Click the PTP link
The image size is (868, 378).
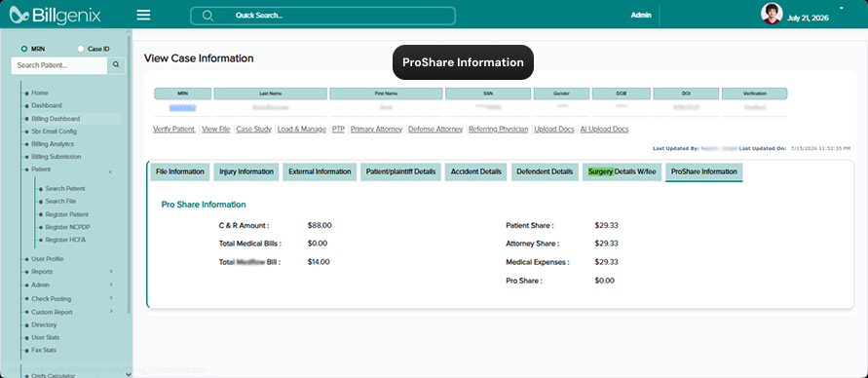pyautogui.click(x=338, y=129)
